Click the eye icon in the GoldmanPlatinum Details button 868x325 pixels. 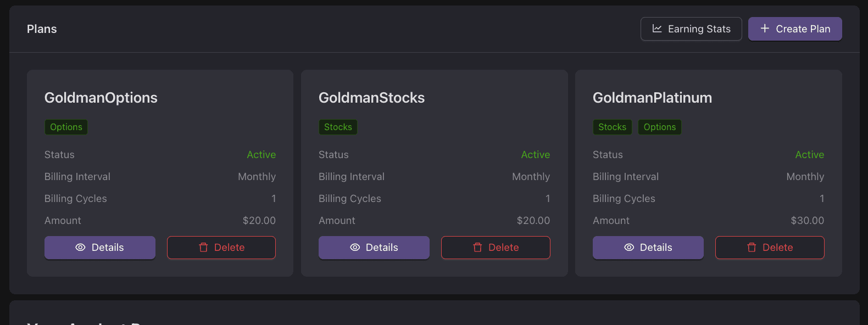pos(629,248)
